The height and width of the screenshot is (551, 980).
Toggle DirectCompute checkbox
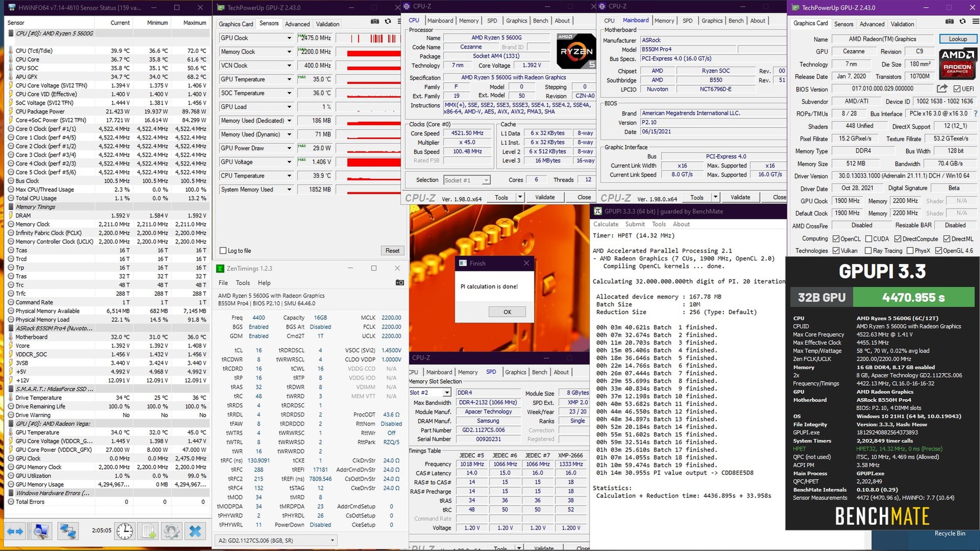898,239
